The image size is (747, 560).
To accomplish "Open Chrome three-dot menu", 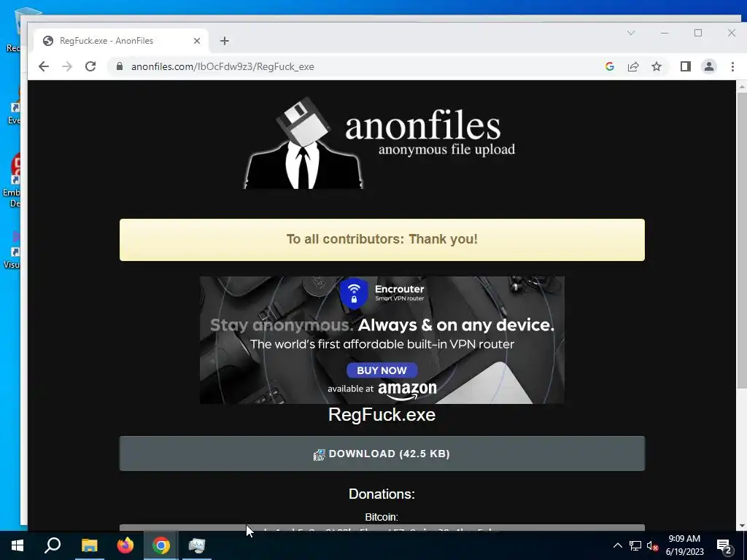I will 732,66.
